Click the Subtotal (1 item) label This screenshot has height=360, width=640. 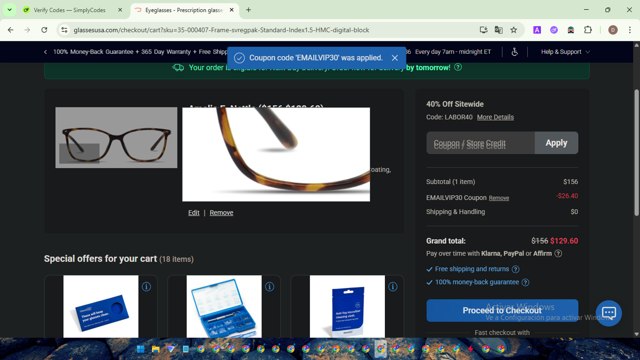click(451, 182)
